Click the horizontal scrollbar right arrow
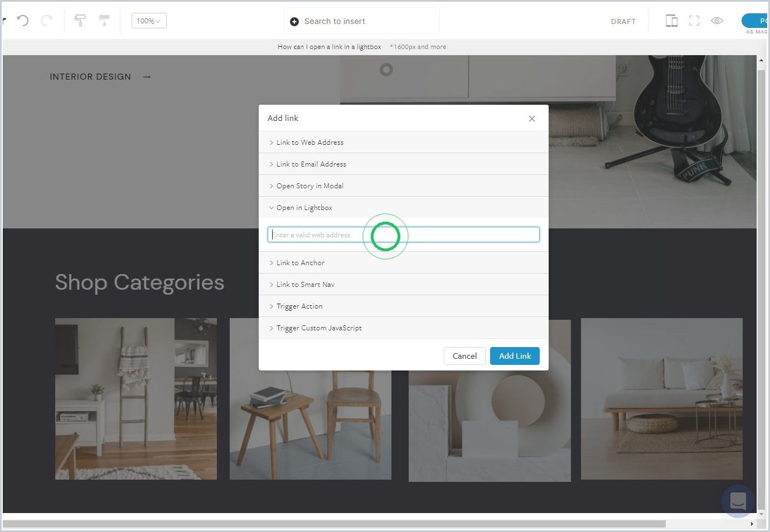 [x=752, y=524]
